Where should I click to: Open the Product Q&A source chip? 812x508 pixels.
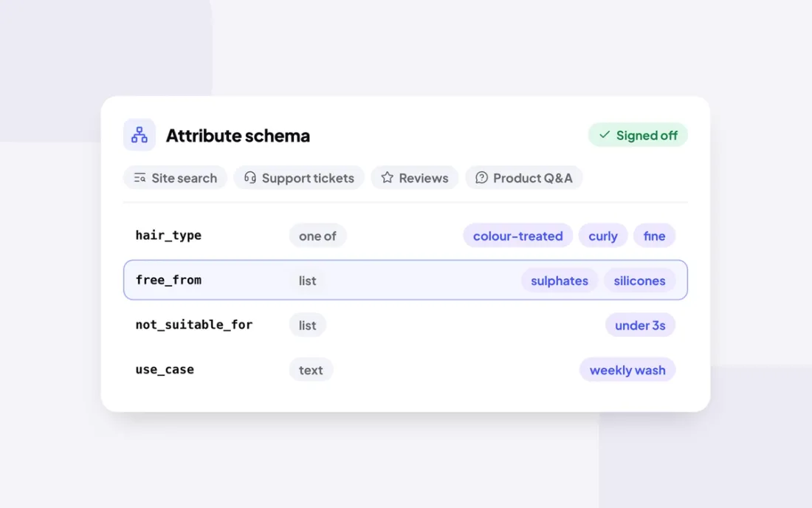(x=524, y=178)
